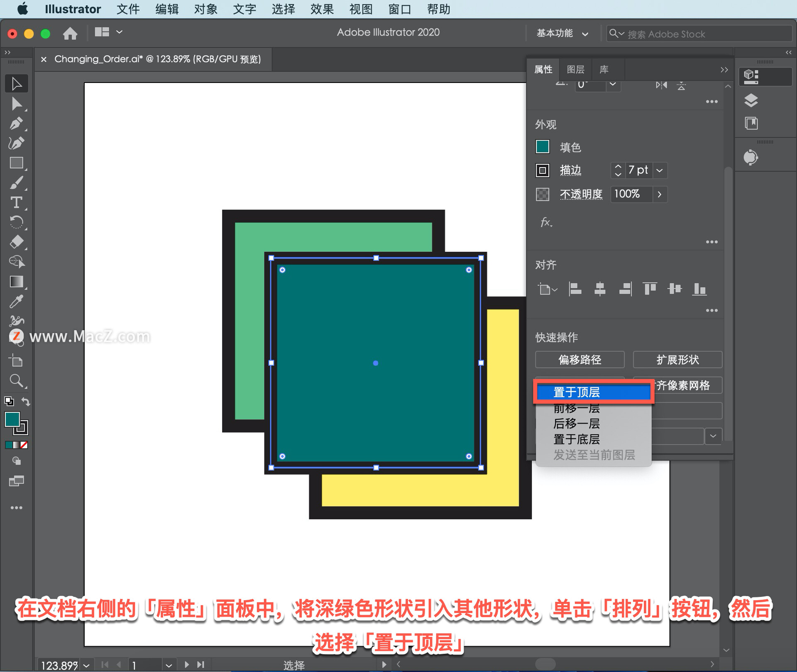
Task: Open the Libraries panel icon in dock
Action: click(751, 123)
